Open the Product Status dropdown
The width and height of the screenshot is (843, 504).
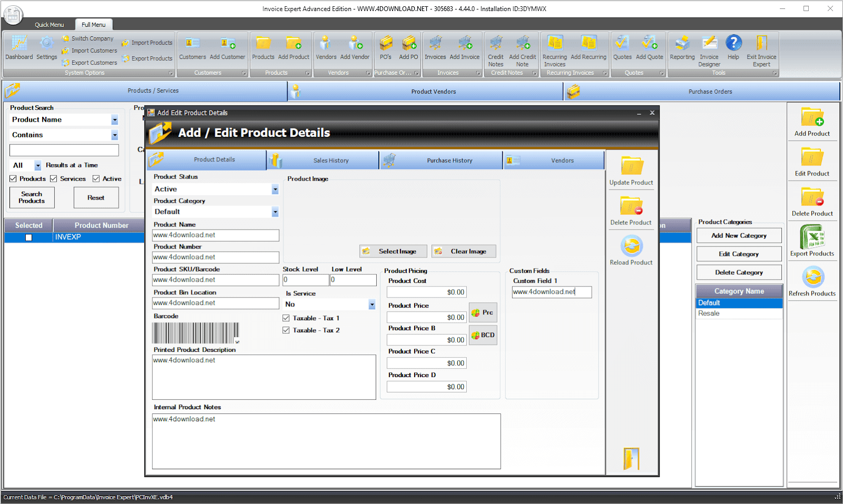click(275, 189)
